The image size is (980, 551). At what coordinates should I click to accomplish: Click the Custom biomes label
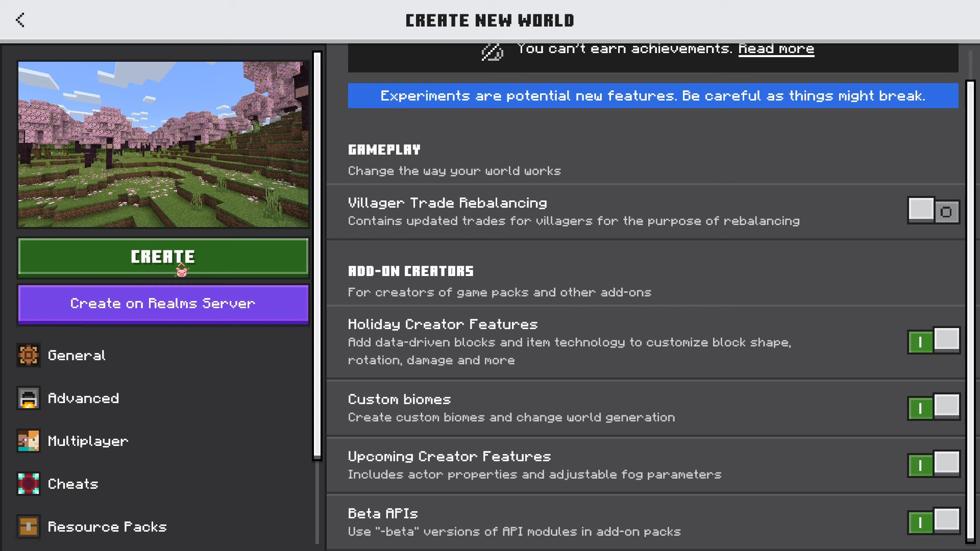coord(400,399)
